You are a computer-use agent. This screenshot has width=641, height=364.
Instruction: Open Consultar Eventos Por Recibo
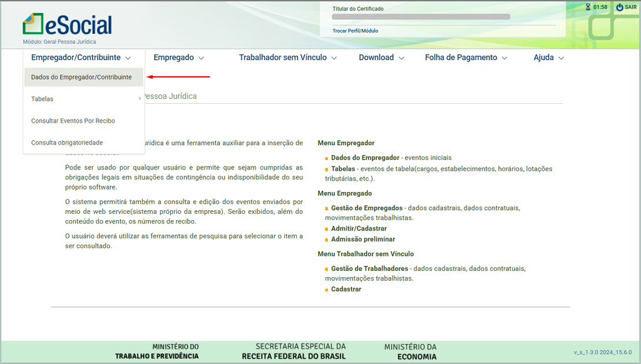click(73, 121)
